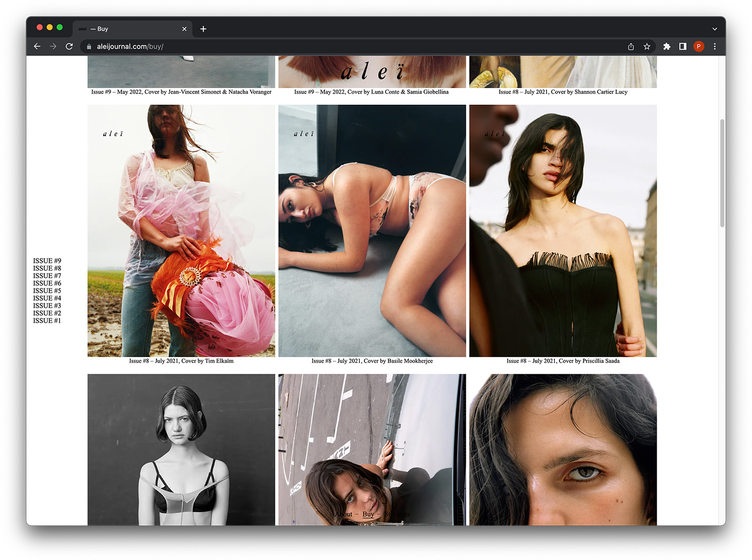The image size is (752, 560).
Task: Jump to ISSUE #5 in sidebar
Action: 47,291
